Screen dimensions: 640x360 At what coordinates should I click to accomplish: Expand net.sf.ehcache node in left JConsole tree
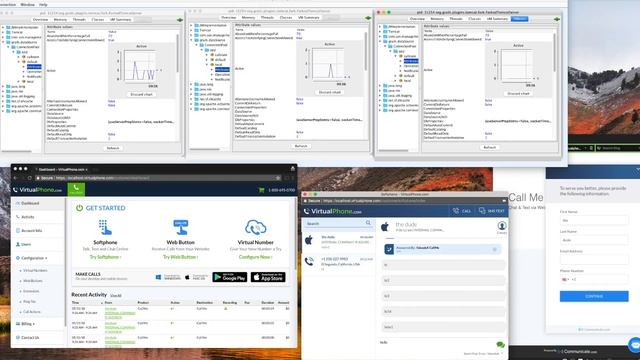click(x=3, y=101)
